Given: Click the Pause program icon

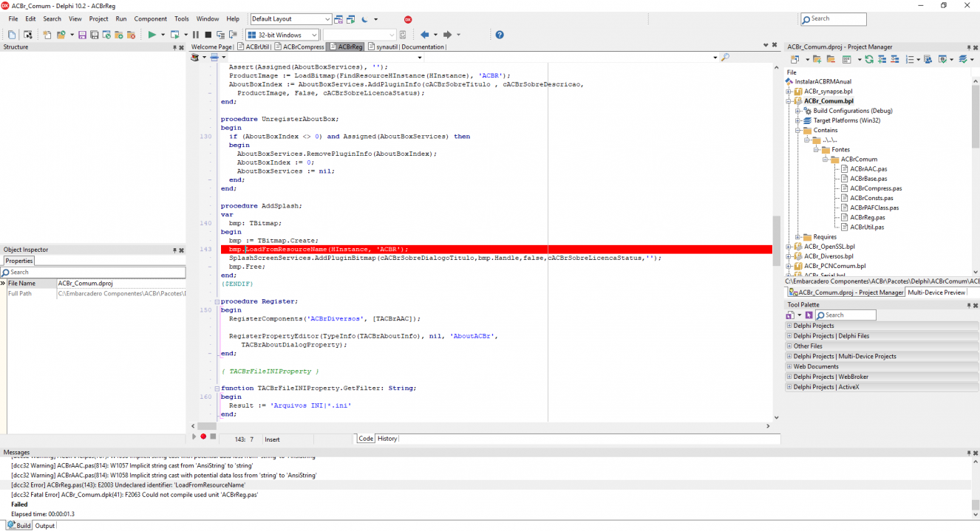Looking at the screenshot, I should coord(196,35).
